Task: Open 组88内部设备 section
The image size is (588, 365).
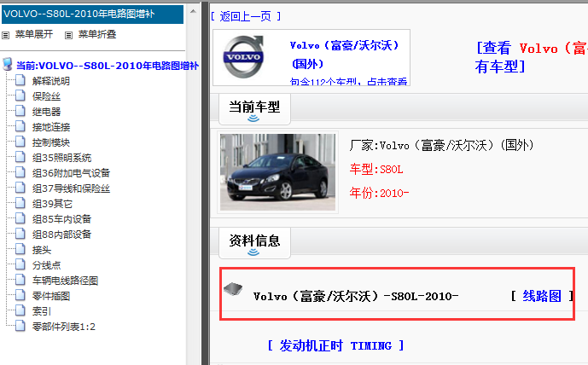Action: pos(62,235)
